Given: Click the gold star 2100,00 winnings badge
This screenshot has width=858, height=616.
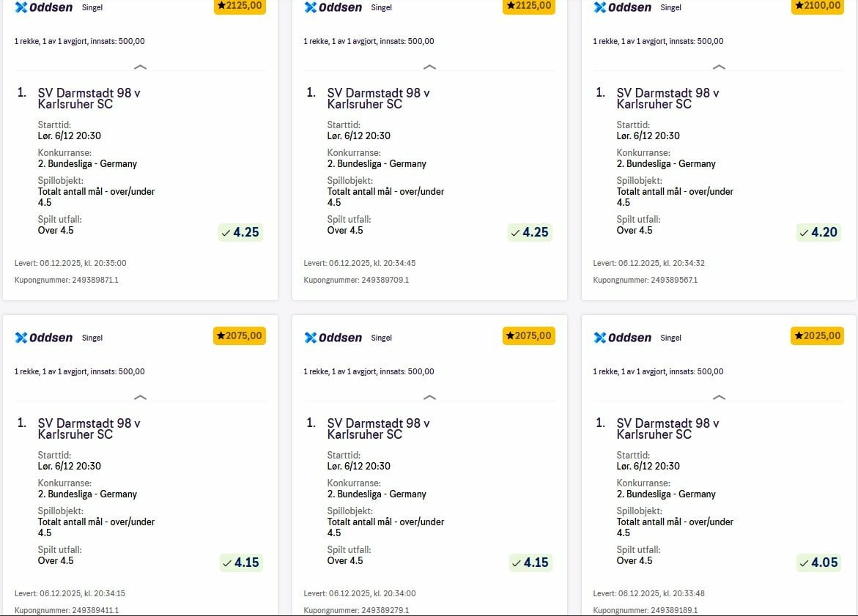Looking at the screenshot, I should [x=817, y=6].
